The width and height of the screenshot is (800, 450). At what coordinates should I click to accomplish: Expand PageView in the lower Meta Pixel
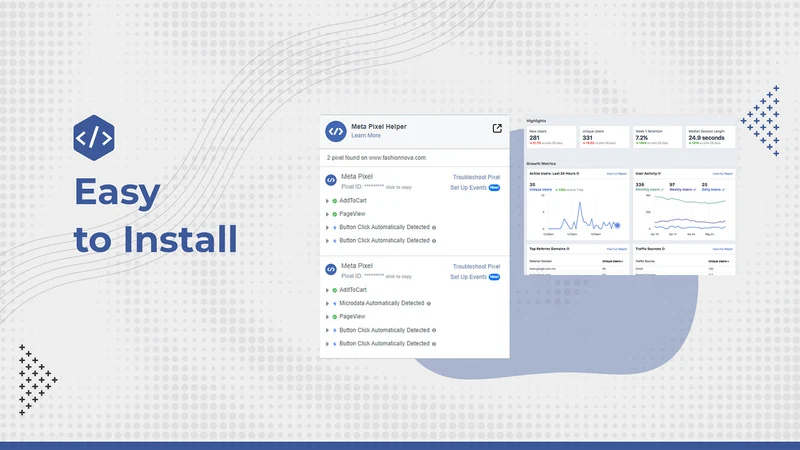[328, 317]
